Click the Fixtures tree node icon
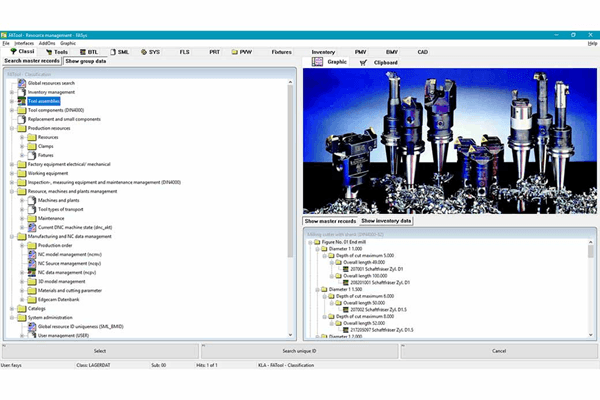This screenshot has height=400, width=600. (32, 155)
